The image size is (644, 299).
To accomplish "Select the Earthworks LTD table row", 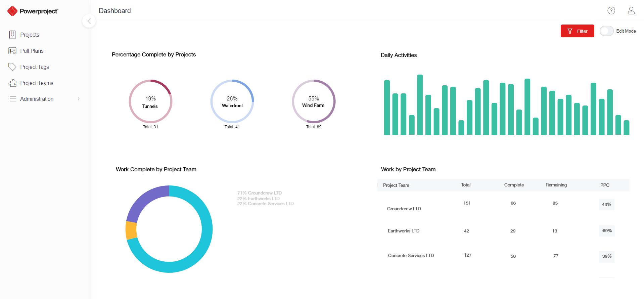I will (x=503, y=231).
